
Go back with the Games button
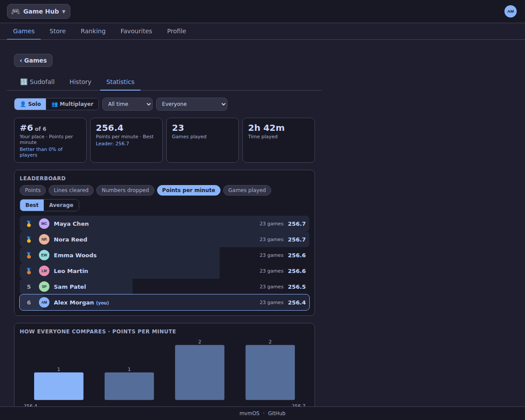coord(33,60)
